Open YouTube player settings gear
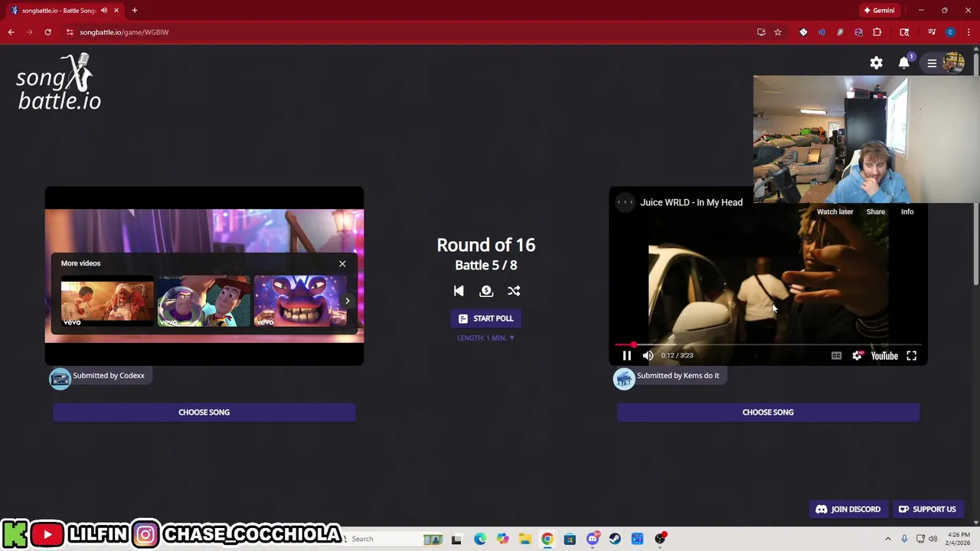980x551 pixels. [857, 355]
